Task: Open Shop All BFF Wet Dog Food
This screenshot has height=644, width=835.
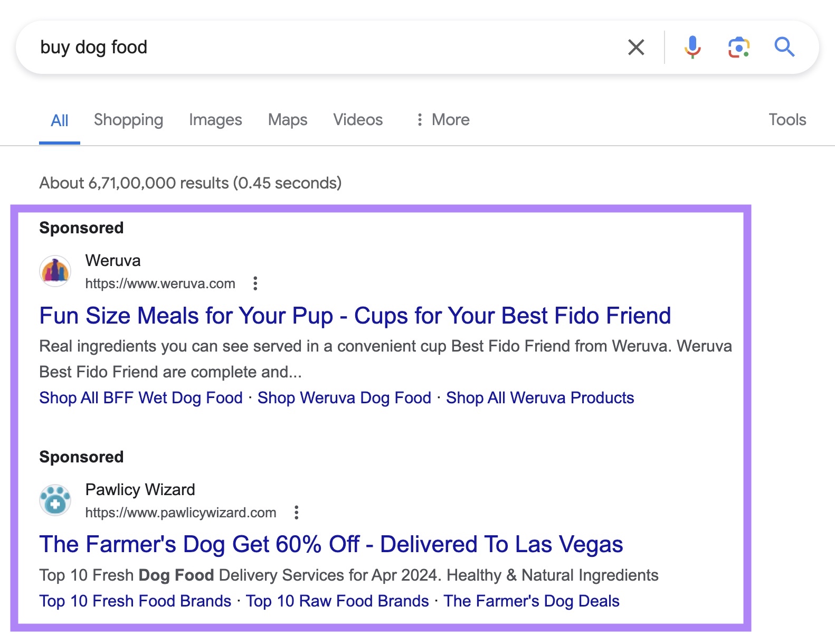Action: point(140,397)
